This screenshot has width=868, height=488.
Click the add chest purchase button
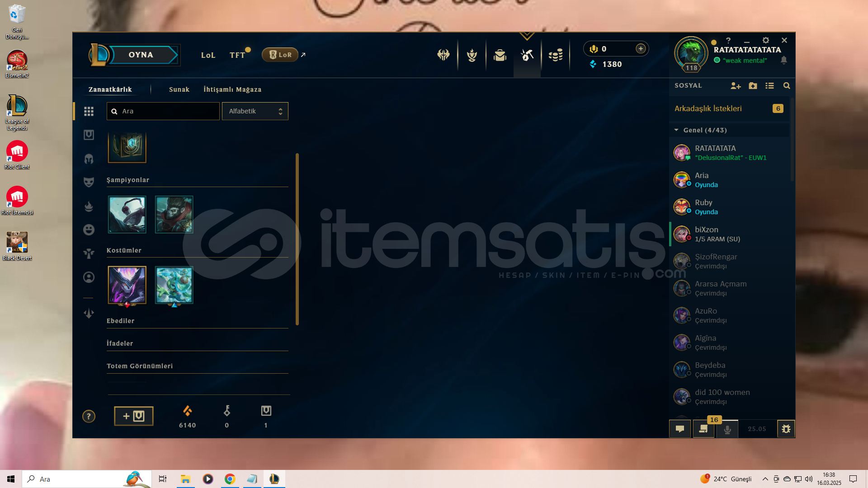[133, 416]
